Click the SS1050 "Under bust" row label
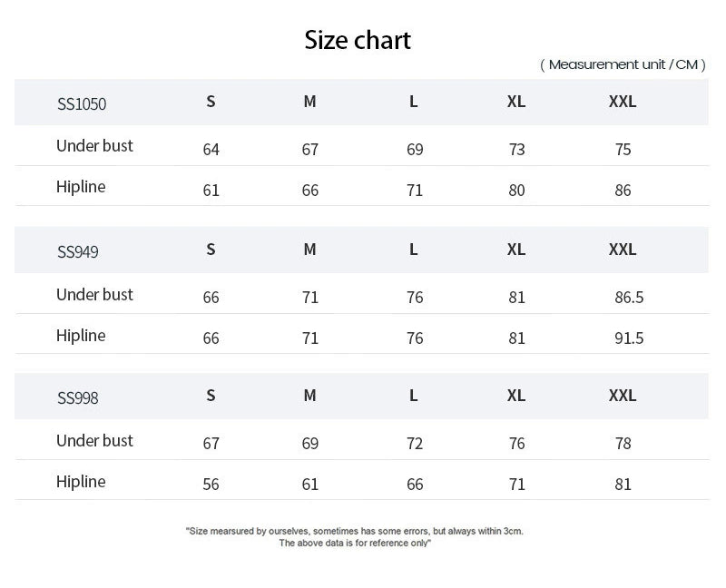 click(94, 146)
